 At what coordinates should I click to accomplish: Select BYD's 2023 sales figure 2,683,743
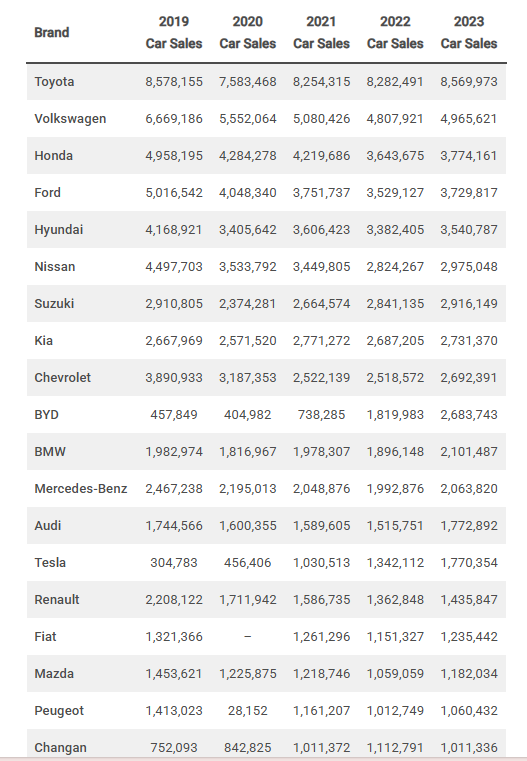click(469, 414)
